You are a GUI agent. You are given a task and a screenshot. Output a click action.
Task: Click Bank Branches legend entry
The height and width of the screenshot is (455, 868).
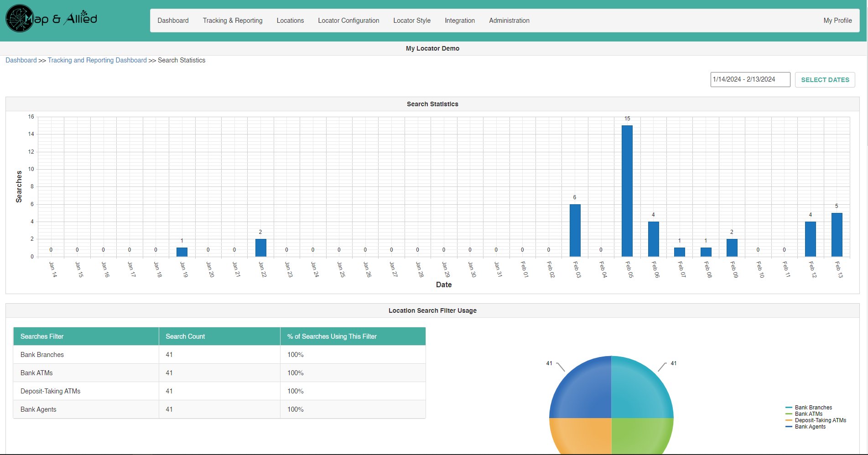(809, 408)
